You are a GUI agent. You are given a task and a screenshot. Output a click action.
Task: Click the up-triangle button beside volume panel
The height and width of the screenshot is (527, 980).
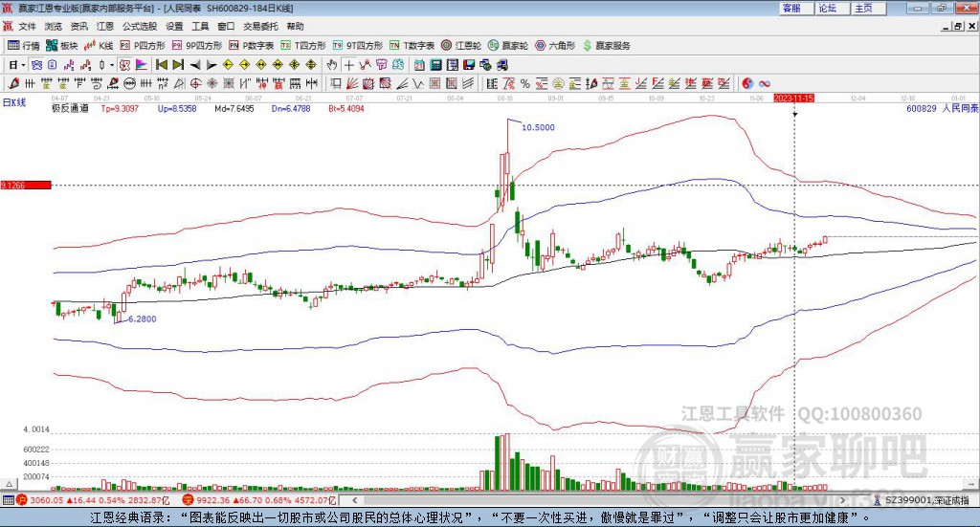(9, 484)
